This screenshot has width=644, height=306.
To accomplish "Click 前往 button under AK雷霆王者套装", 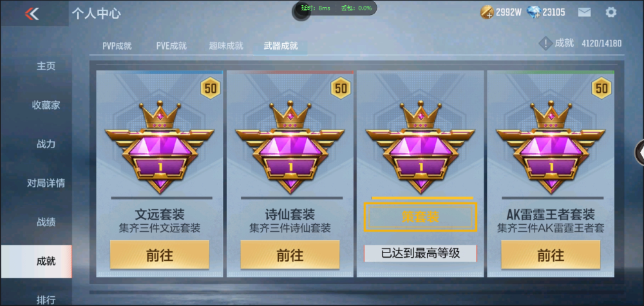I will coord(551,255).
